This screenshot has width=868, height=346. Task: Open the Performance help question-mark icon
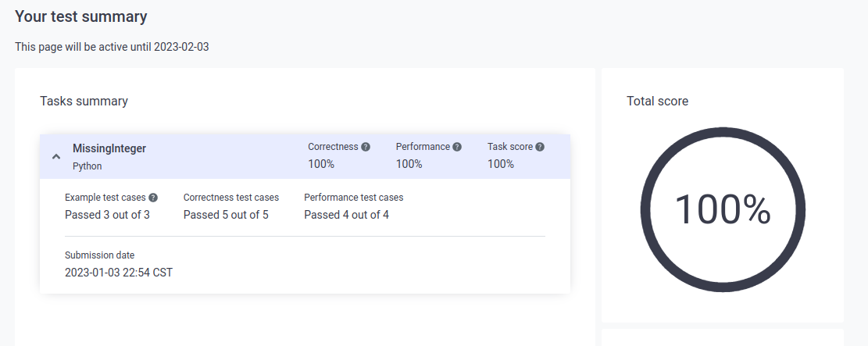pyautogui.click(x=457, y=147)
